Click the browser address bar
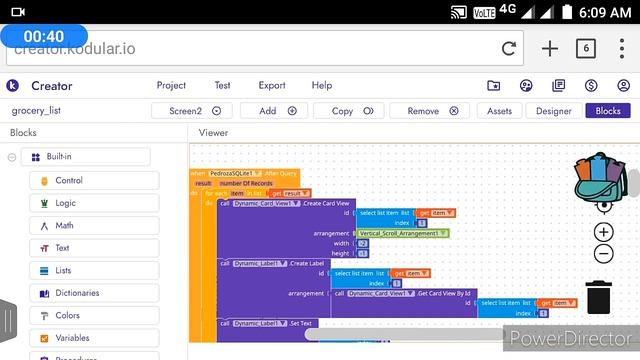This screenshot has height=360, width=640. pos(264,49)
